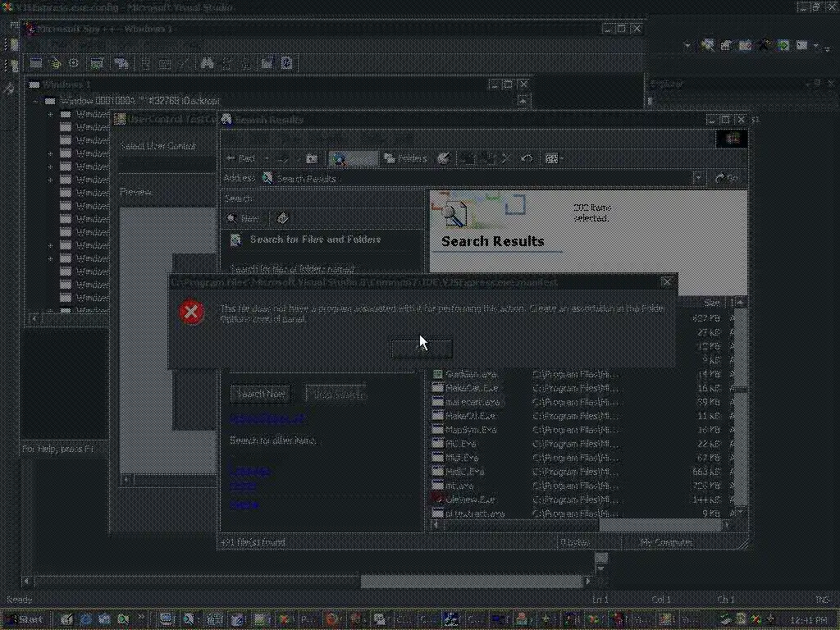Click the 144 KB size cell
The height and width of the screenshot is (630, 840).
[x=707, y=500]
